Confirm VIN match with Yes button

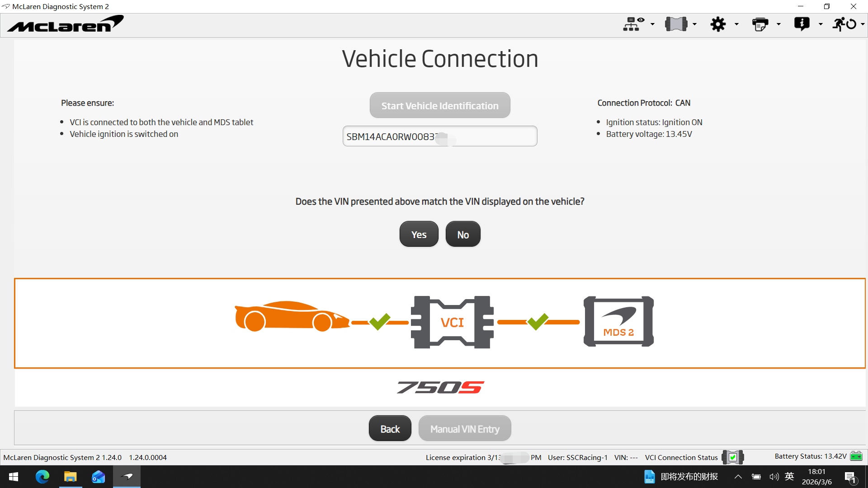point(419,234)
